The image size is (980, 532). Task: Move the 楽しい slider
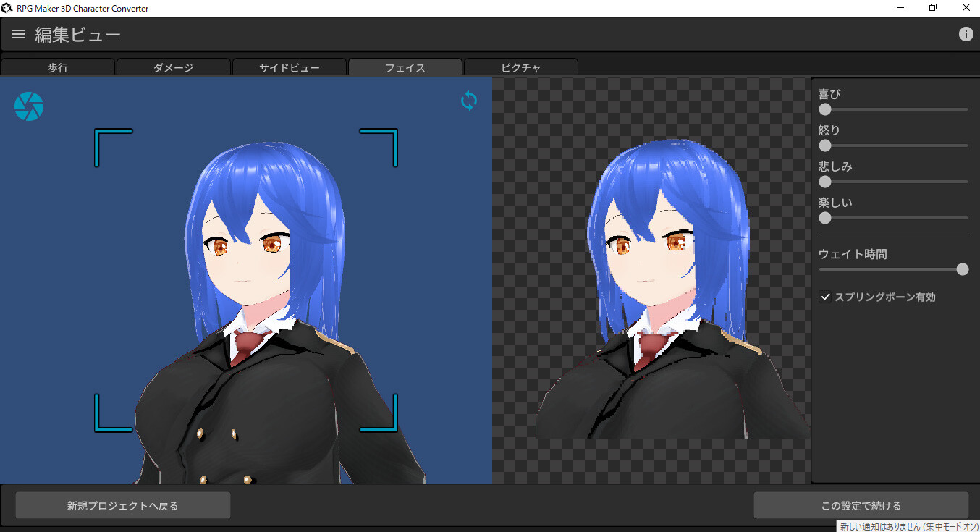(825, 218)
